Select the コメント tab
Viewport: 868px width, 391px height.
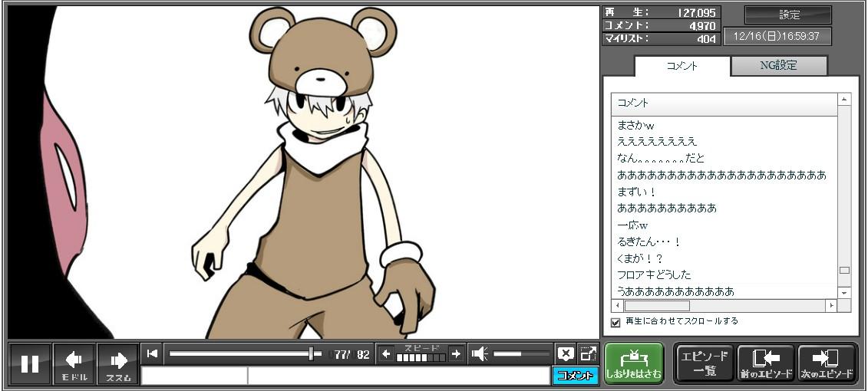(682, 66)
